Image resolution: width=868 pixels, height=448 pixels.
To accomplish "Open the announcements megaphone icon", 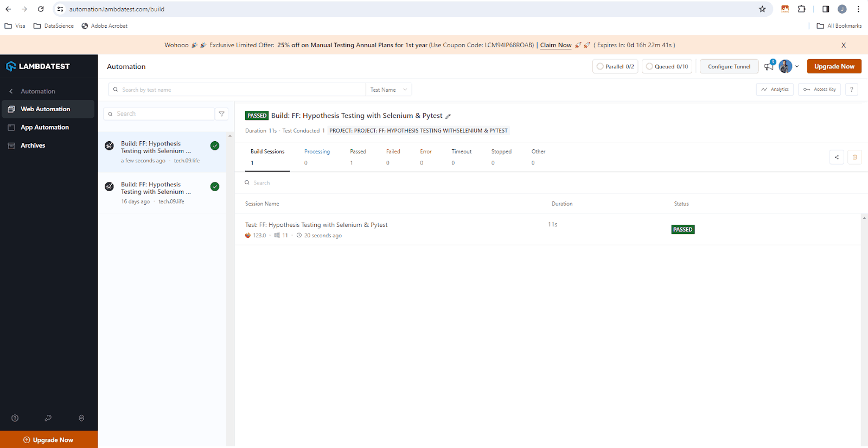I will (769, 67).
